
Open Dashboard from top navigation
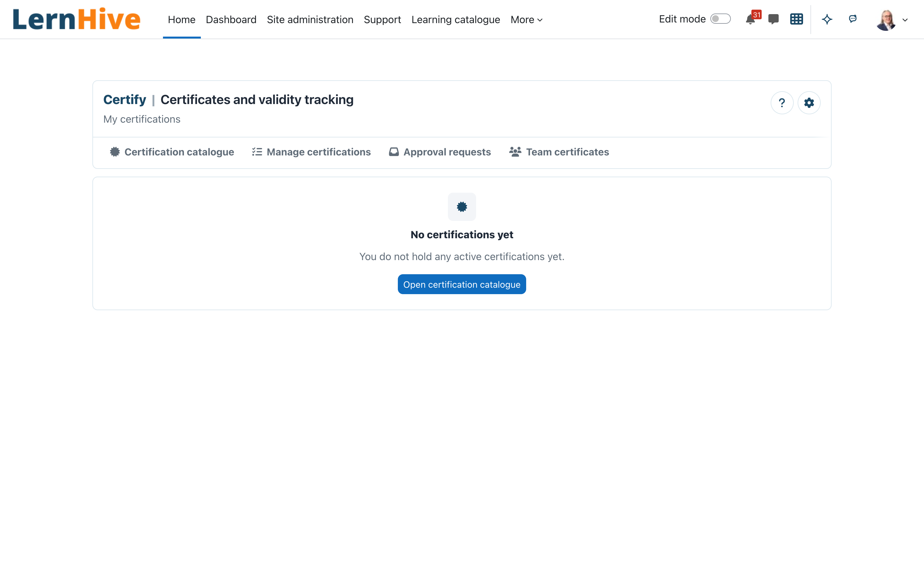pyautogui.click(x=231, y=20)
